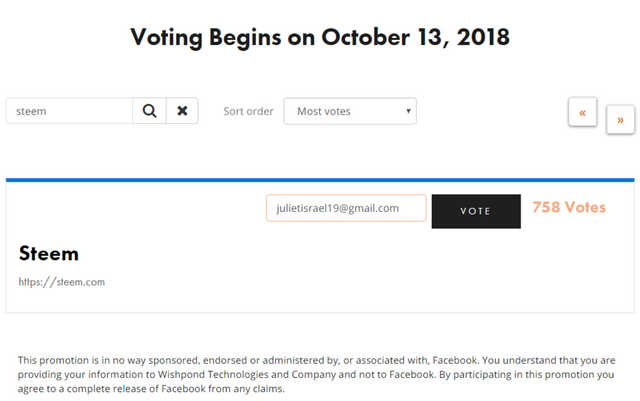Screen dimensions: 640x401
Task: Open the https://steem.com link
Action: [62, 282]
